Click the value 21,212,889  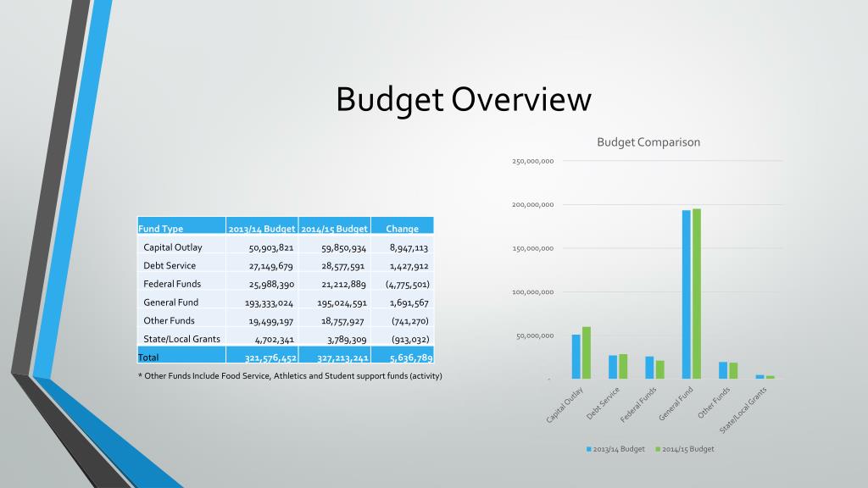[344, 285]
